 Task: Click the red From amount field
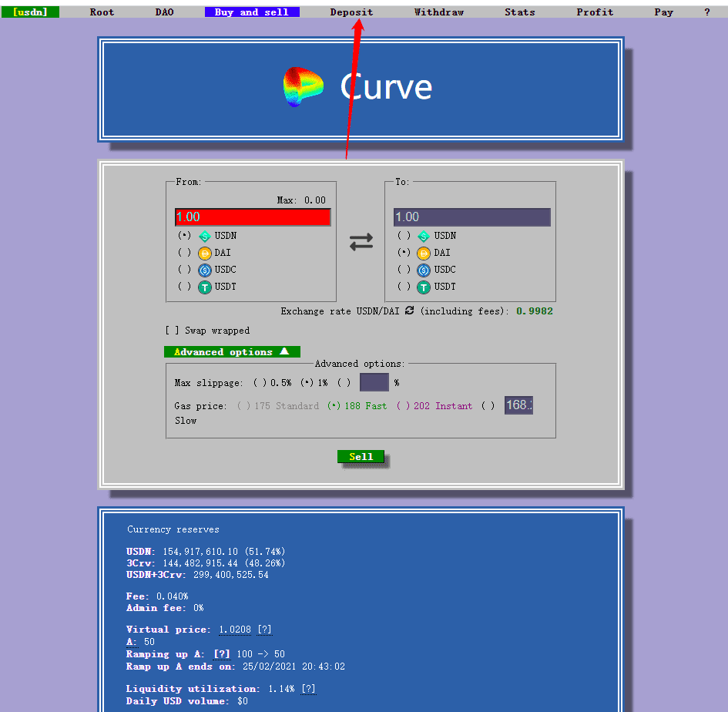click(x=253, y=217)
